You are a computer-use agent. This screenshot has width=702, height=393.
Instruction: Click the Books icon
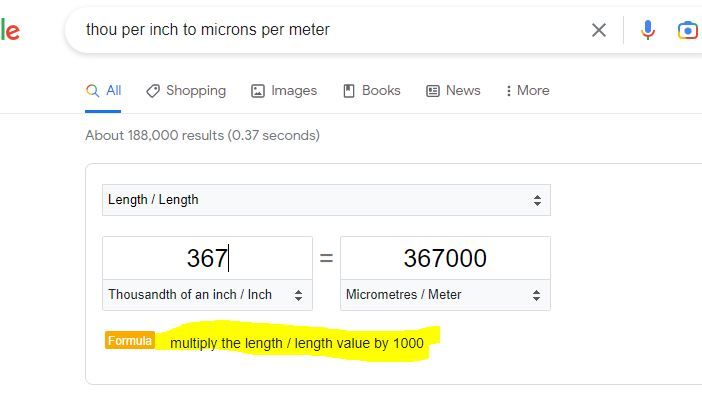[349, 91]
